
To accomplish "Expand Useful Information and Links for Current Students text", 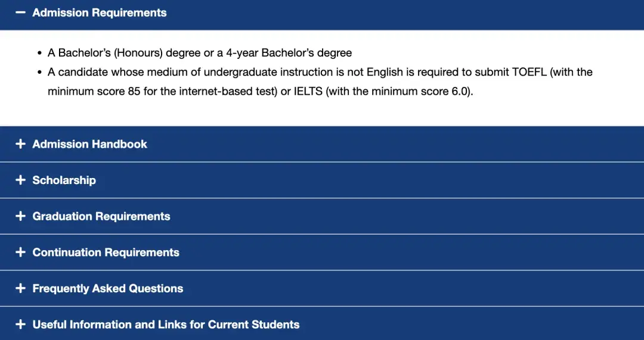I will pyautogui.click(x=166, y=325).
